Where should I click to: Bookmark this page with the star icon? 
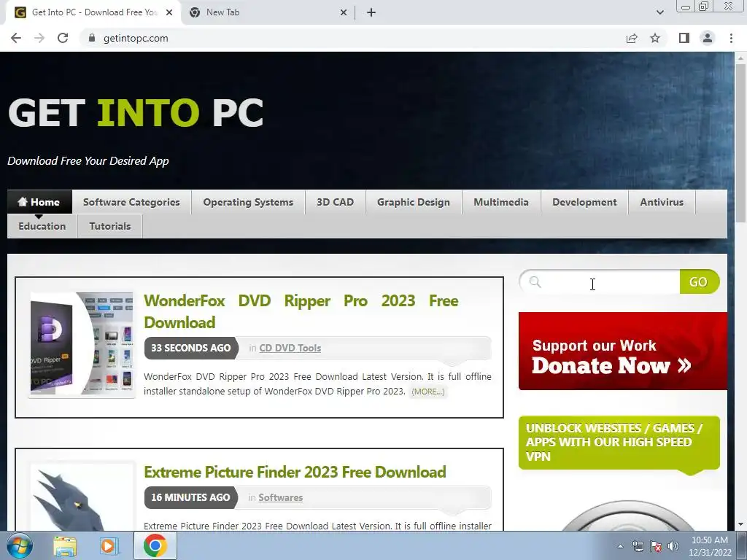coord(655,38)
